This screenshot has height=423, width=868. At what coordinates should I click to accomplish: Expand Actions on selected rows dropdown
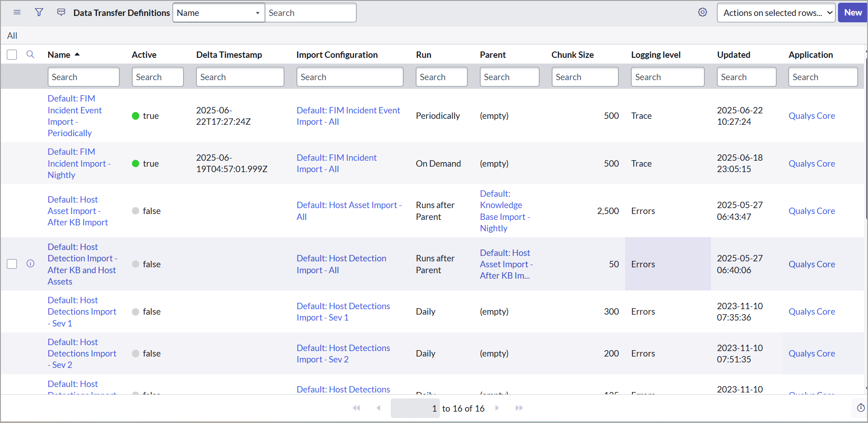click(x=776, y=13)
